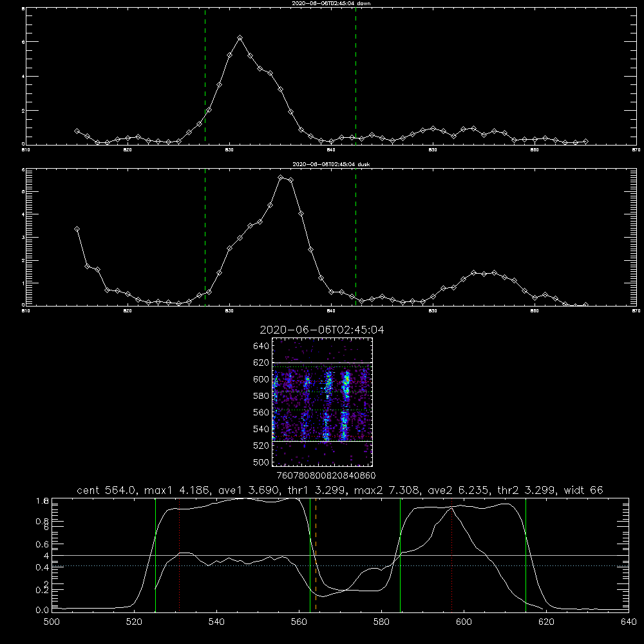644x644 pixels.
Task: Click spectrogram y-axis label '580'
Action: coord(261,396)
